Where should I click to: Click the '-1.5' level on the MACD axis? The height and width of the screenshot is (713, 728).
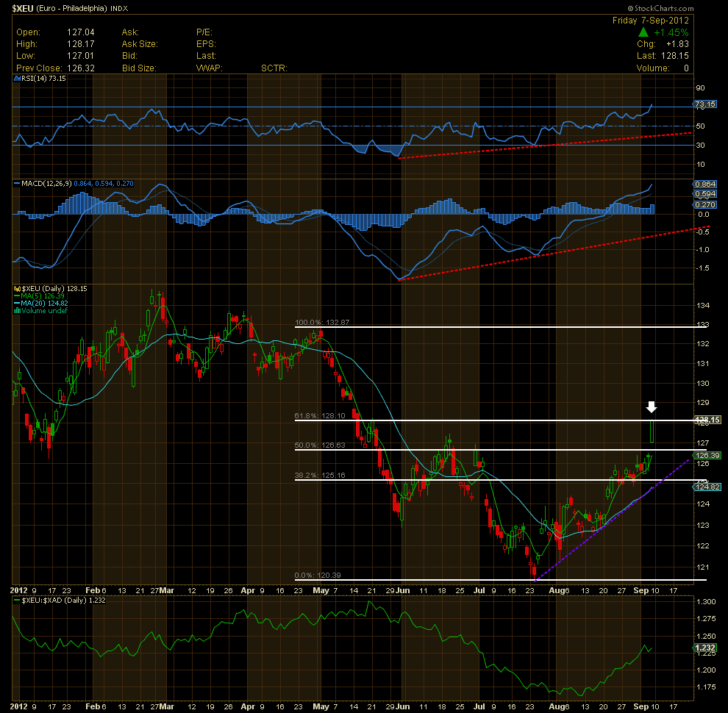702,268
